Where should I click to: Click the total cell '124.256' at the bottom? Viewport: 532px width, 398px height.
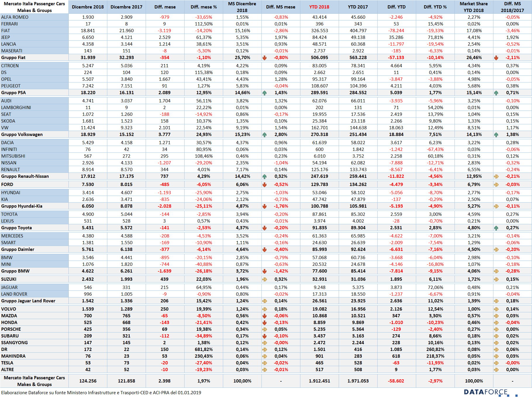[x=88, y=381]
